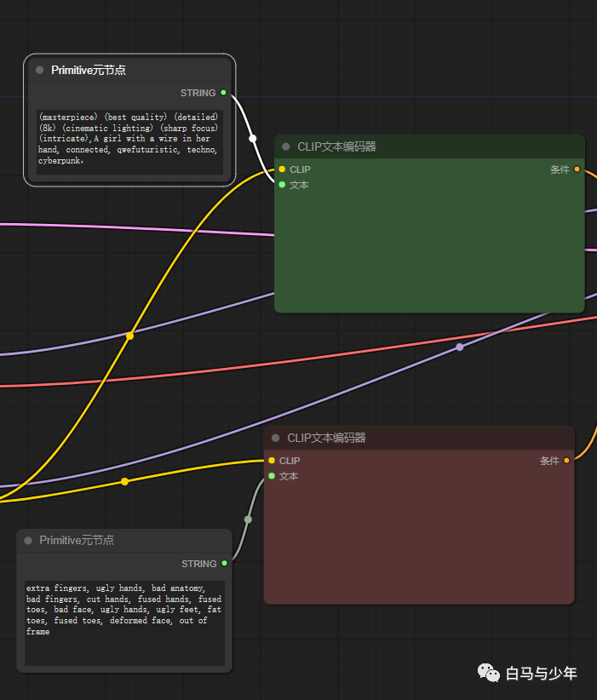Click 条件 output port on red encoder node

point(566,461)
